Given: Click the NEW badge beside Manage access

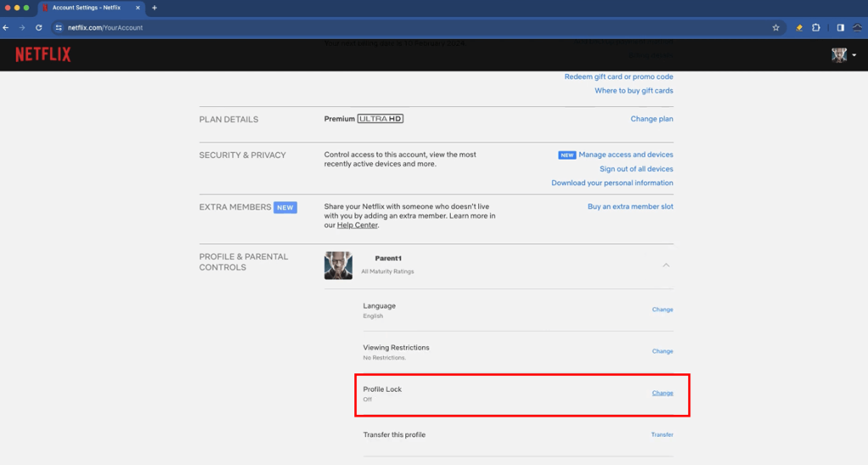Looking at the screenshot, I should click(567, 155).
